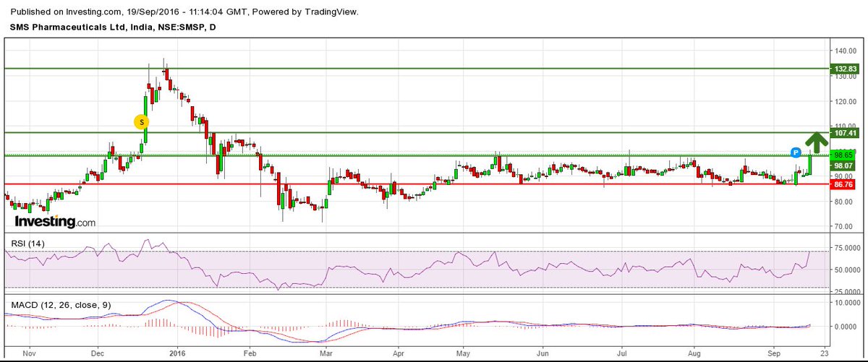Click the Jun label on time axis
The height and width of the screenshot is (362, 868).
point(542,355)
